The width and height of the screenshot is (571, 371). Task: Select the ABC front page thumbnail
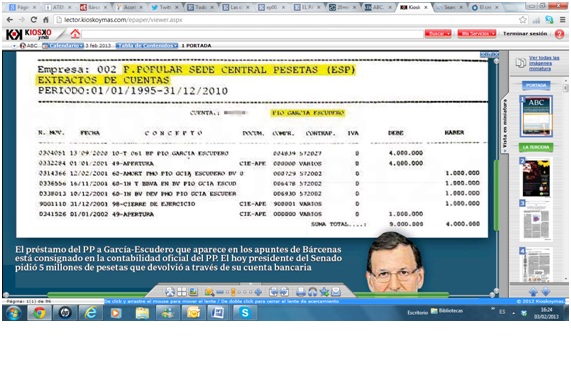tap(536, 116)
